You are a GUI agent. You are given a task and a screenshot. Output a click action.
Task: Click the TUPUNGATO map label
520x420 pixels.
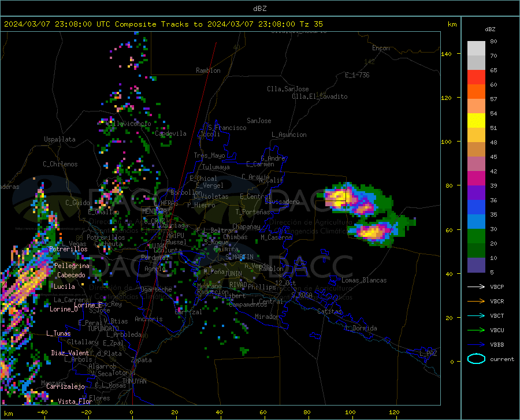coord(103,329)
